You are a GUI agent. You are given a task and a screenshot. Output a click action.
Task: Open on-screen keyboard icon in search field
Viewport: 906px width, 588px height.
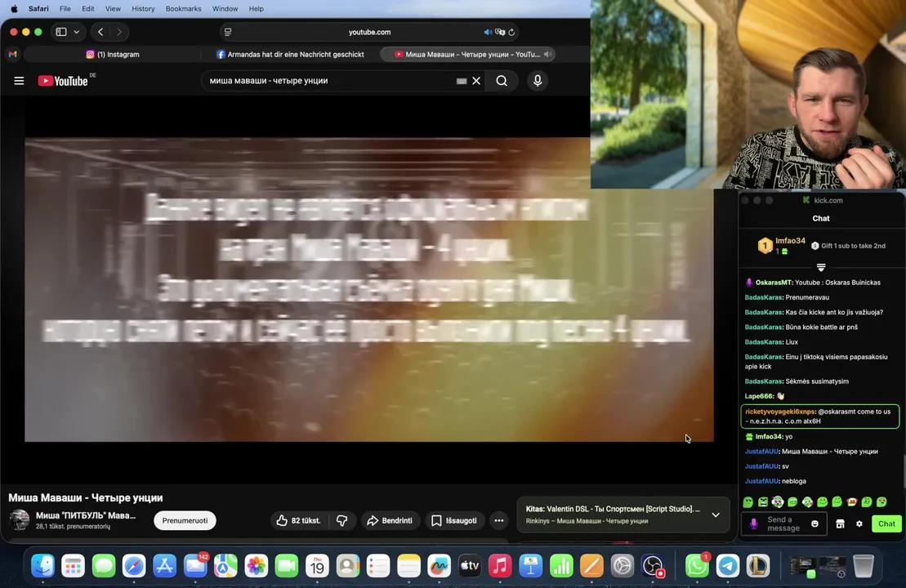461,81
